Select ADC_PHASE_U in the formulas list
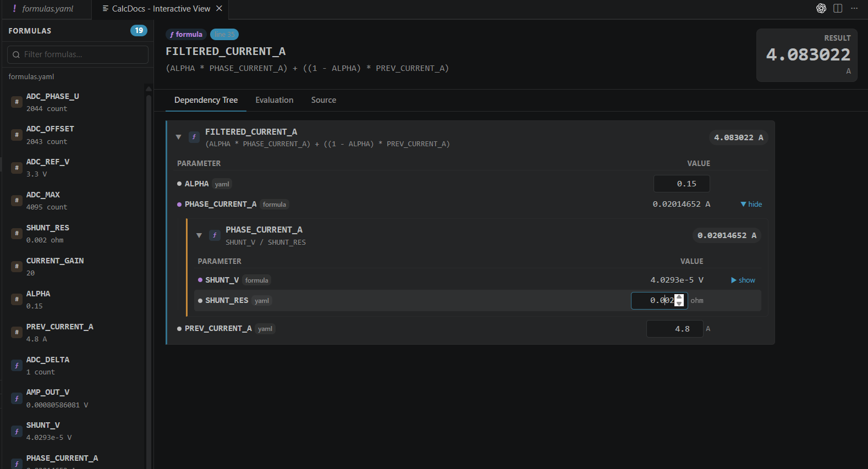Image resolution: width=868 pixels, height=469 pixels. [x=74, y=102]
